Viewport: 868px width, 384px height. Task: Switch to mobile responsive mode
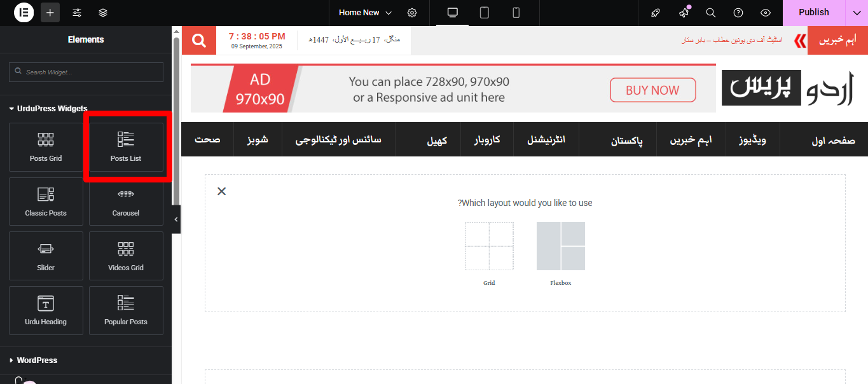click(x=516, y=13)
